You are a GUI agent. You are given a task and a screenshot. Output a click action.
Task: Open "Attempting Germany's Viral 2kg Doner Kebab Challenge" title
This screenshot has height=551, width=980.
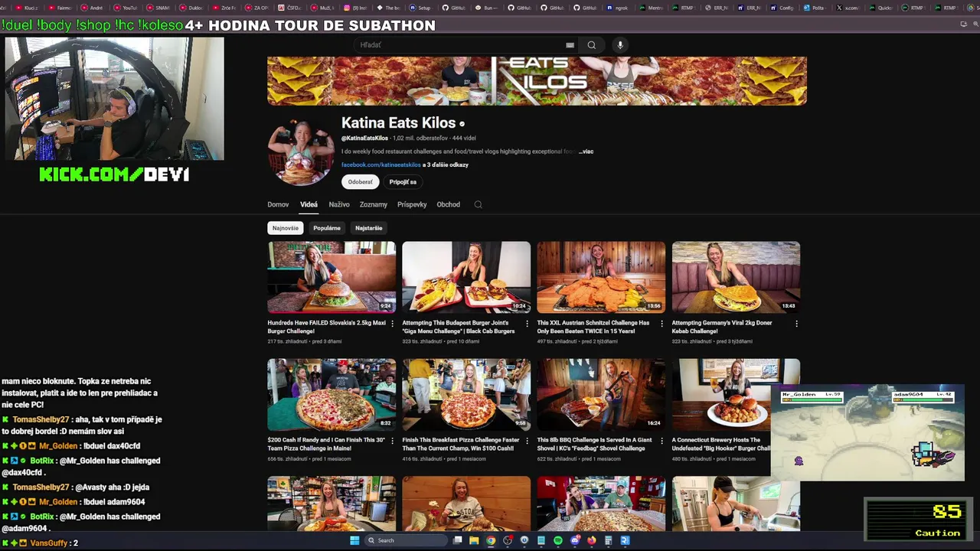pyautogui.click(x=722, y=327)
